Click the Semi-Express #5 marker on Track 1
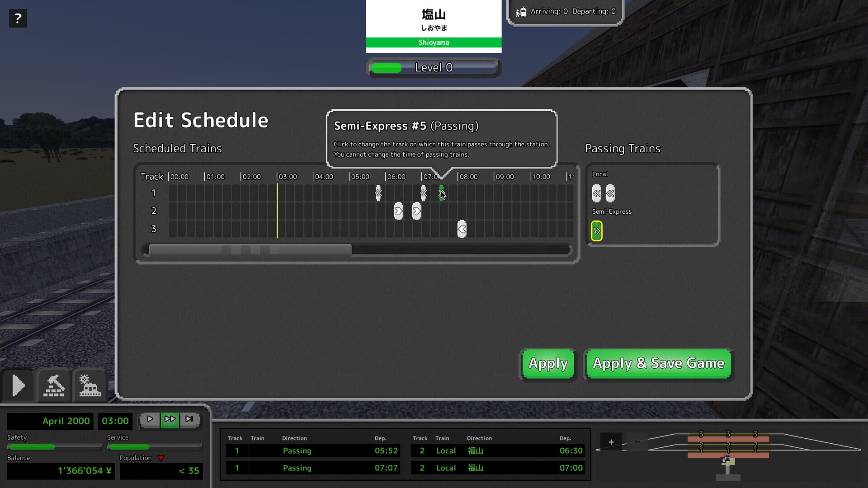The image size is (868, 488). (441, 193)
